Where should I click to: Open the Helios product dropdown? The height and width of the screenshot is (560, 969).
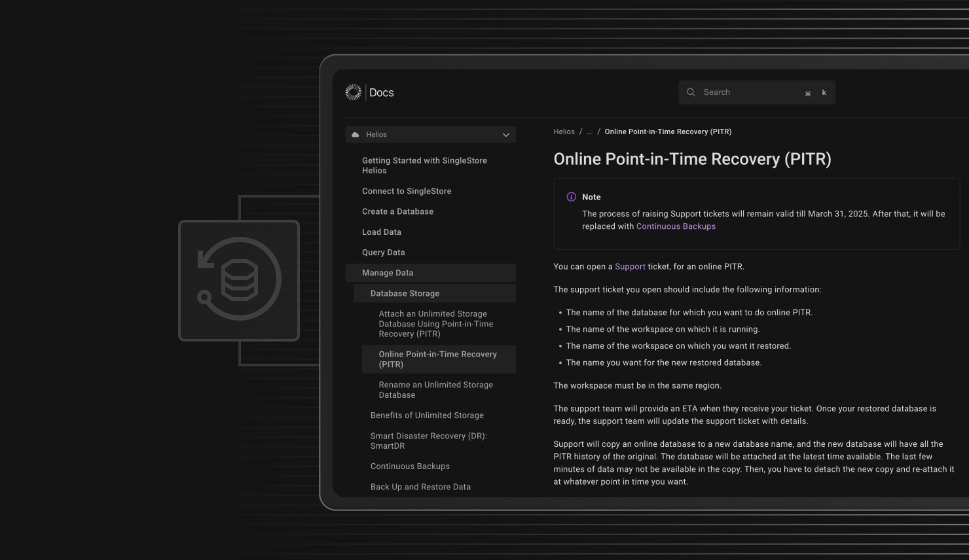[431, 134]
